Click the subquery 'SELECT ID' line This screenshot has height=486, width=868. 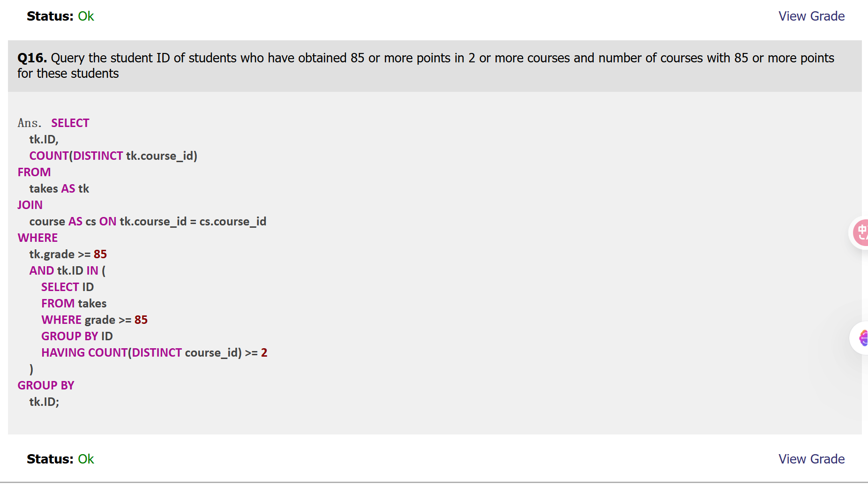[67, 287]
